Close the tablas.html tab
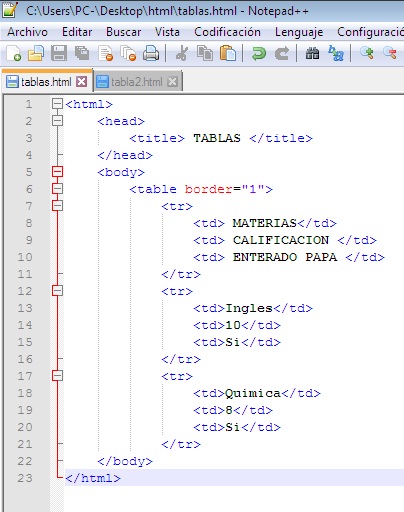 [82, 82]
